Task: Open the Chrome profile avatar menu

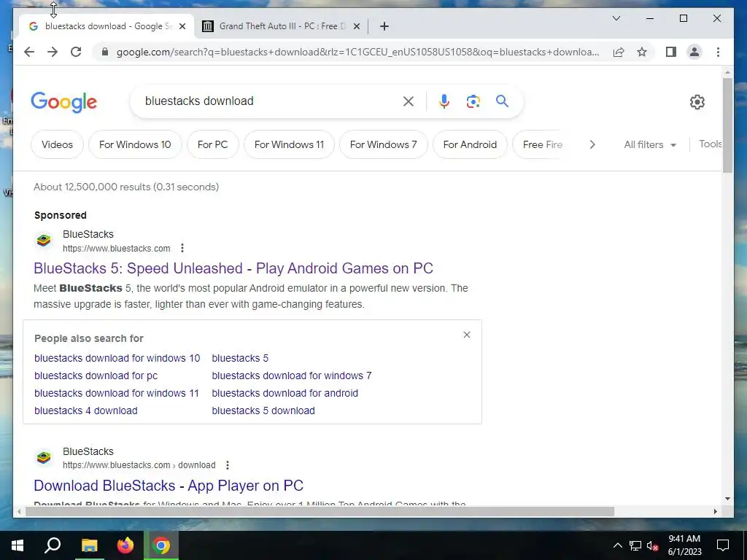Action: 694,52
